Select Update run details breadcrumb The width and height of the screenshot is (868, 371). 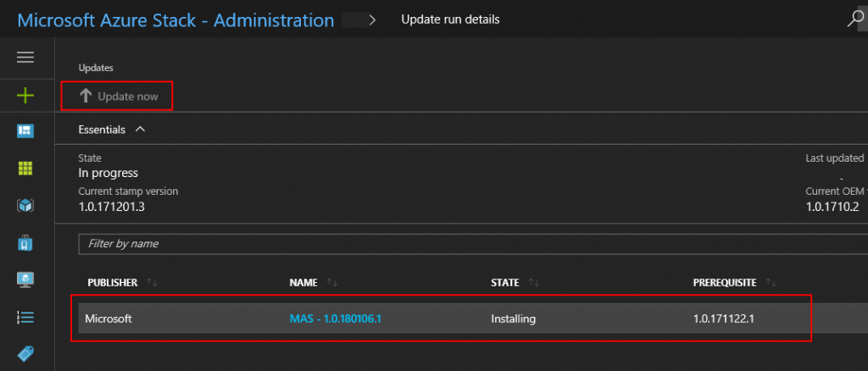tap(450, 19)
